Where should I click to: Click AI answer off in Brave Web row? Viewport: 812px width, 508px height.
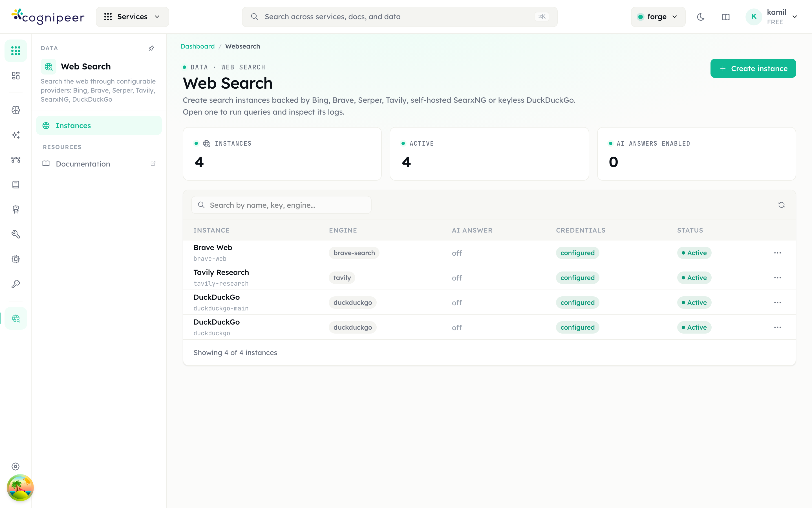(x=457, y=253)
